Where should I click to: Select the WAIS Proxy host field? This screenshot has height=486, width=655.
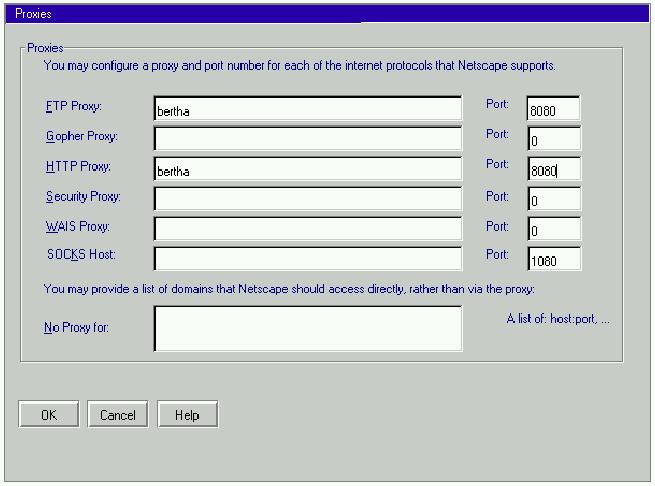308,229
